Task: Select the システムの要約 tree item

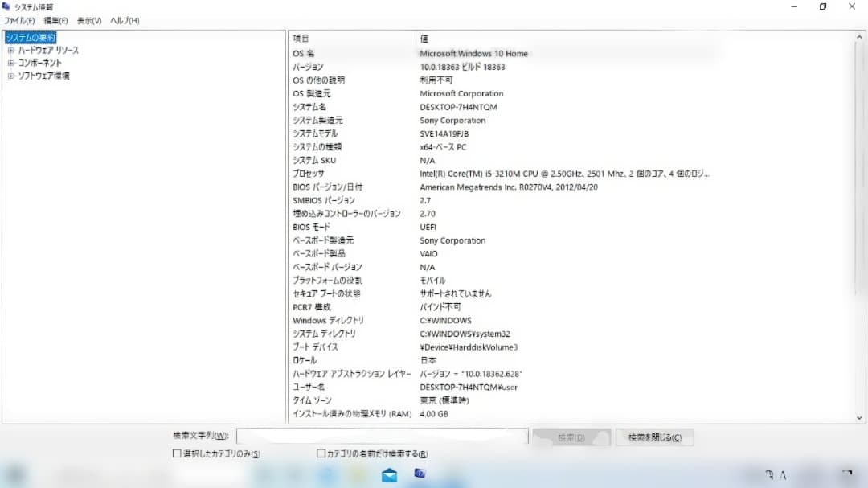Action: 32,36
